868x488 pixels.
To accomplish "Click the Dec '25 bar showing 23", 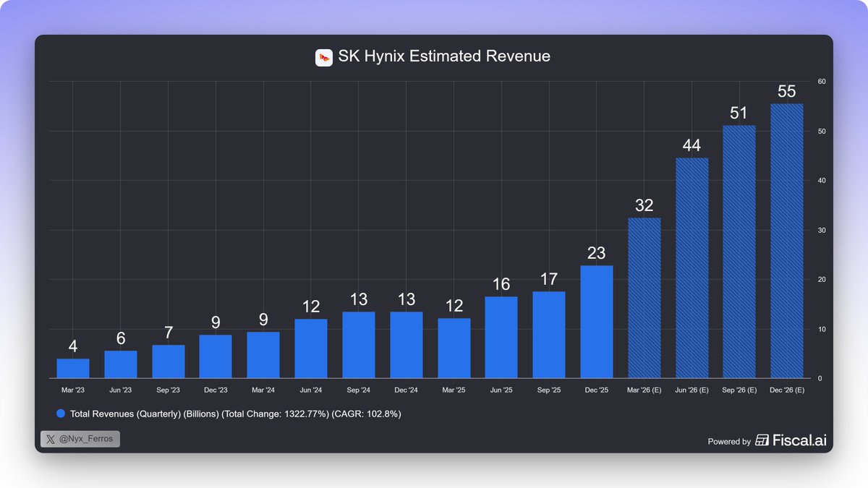I will (596, 322).
